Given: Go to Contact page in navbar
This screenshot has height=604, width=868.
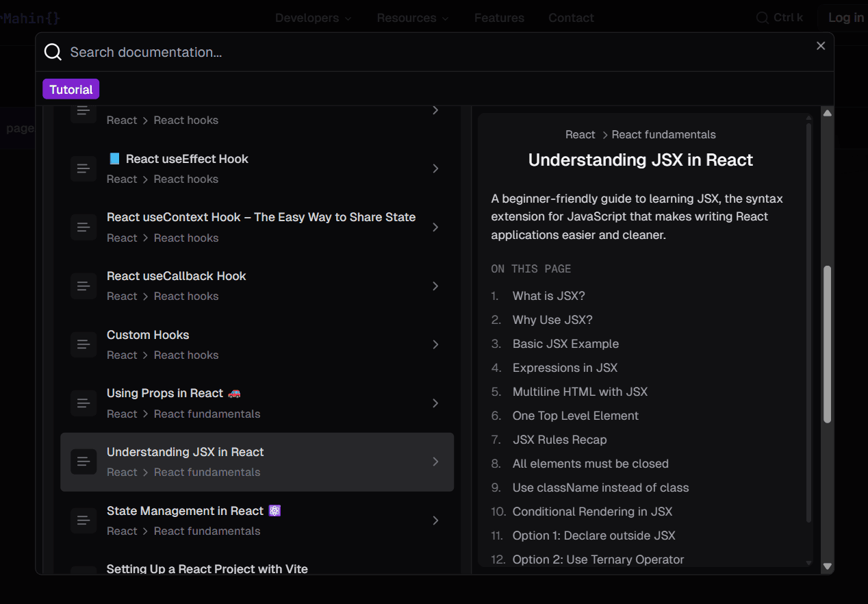Looking at the screenshot, I should coord(571,18).
